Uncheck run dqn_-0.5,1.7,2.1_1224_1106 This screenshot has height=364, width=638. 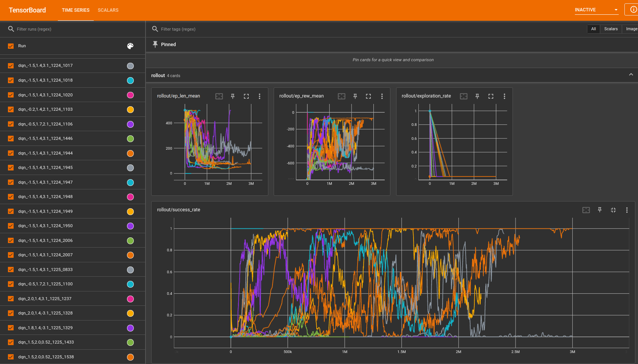tap(11, 124)
